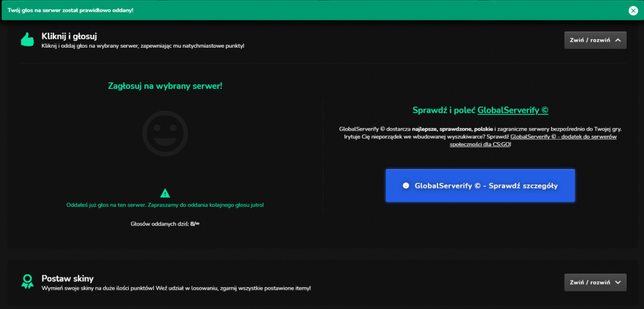Click the already-voted message about voting tomorrow
The width and height of the screenshot is (644, 309).
(x=165, y=205)
